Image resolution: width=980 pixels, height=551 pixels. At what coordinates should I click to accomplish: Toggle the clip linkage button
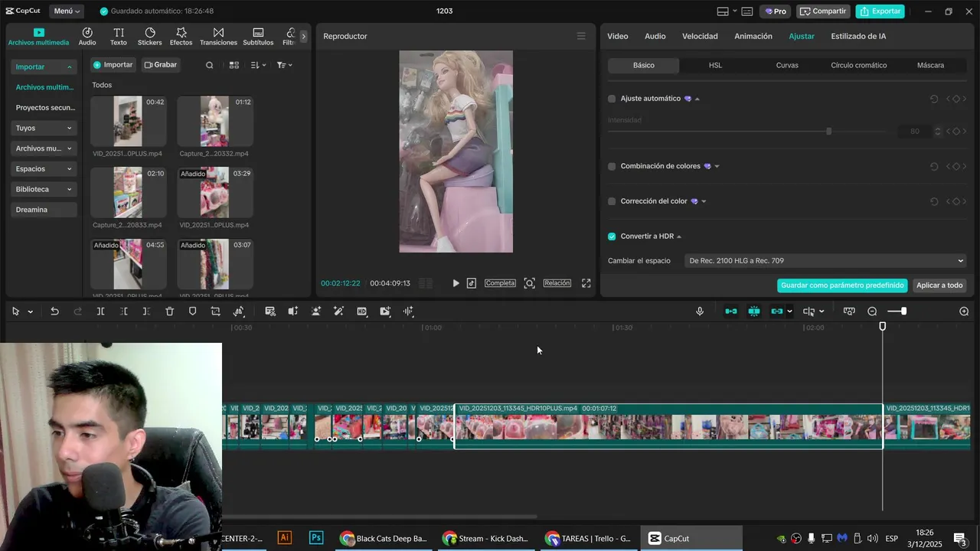(777, 311)
